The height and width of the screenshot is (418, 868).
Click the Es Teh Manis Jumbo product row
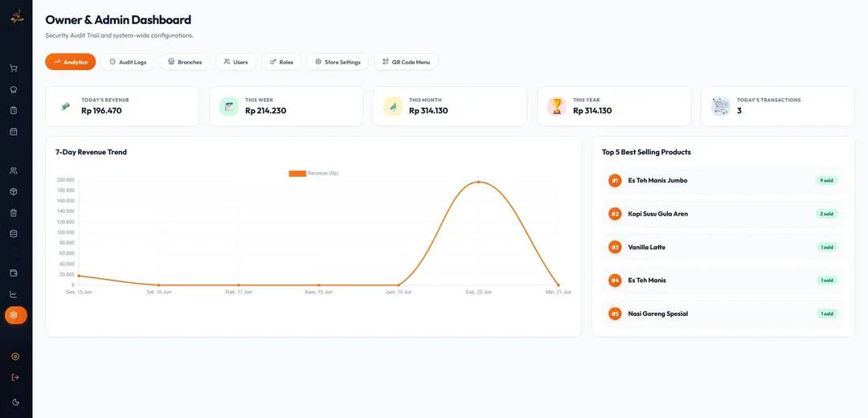click(723, 181)
